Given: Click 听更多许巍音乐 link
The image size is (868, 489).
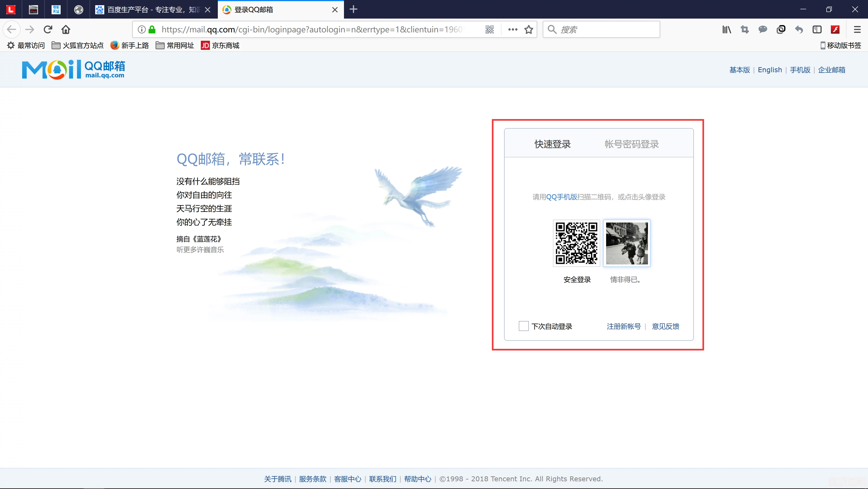Looking at the screenshot, I should pyautogui.click(x=200, y=249).
